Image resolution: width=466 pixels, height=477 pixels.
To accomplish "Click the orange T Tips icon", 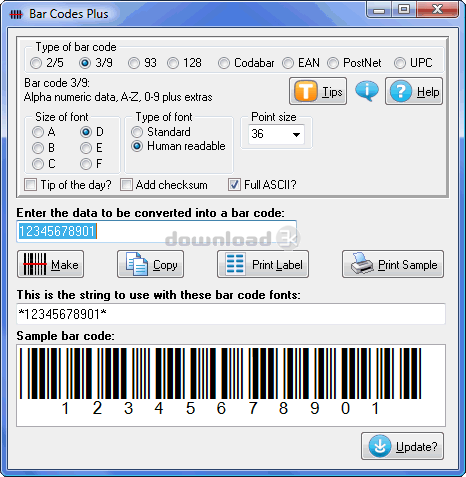I will pos(305,91).
